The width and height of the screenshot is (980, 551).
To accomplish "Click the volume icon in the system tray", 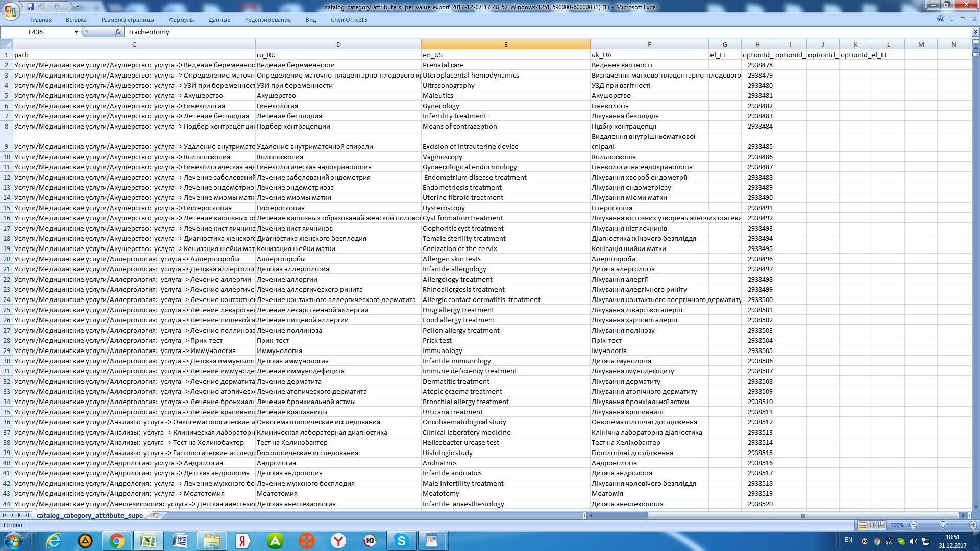I will click(913, 541).
